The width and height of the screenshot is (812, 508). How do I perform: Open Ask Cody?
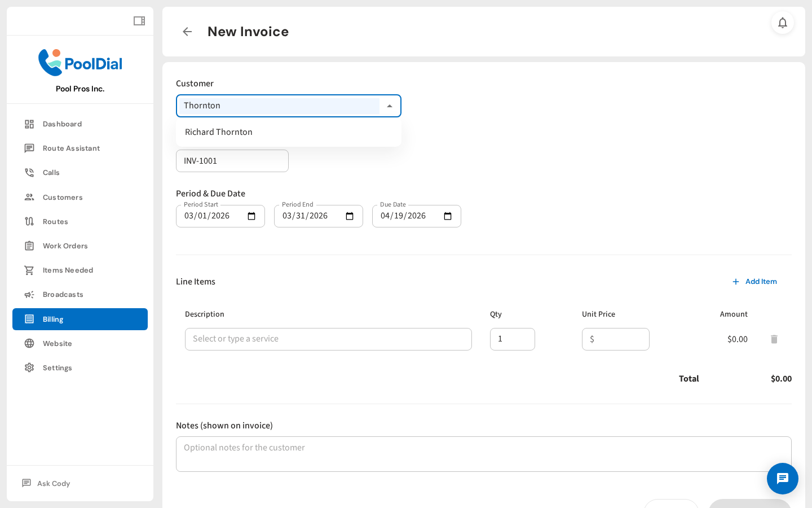pyautogui.click(x=54, y=483)
